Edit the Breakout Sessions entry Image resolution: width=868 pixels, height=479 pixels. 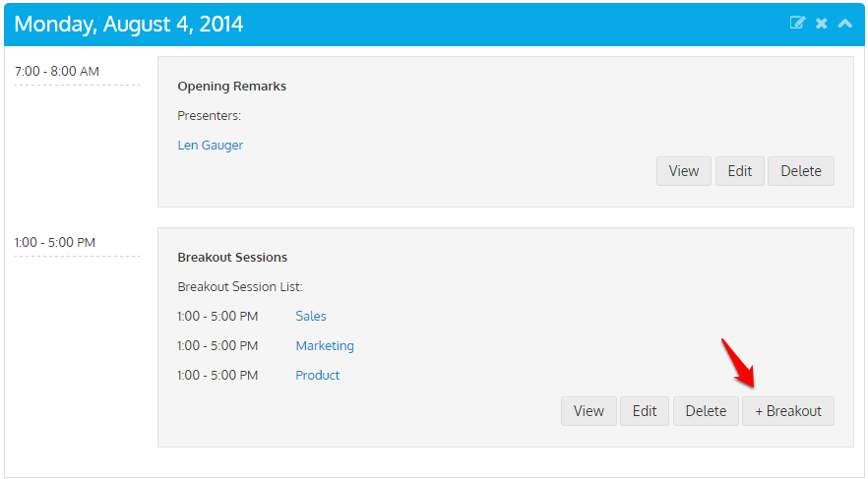(645, 411)
